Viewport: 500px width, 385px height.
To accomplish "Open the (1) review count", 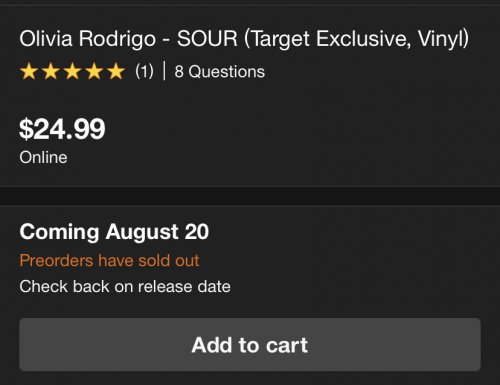I will point(144,71).
